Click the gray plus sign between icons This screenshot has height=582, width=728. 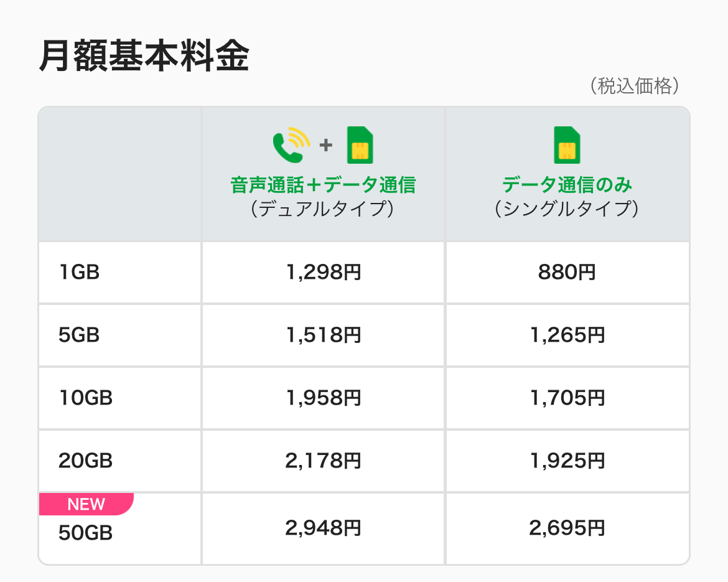[x=326, y=145]
